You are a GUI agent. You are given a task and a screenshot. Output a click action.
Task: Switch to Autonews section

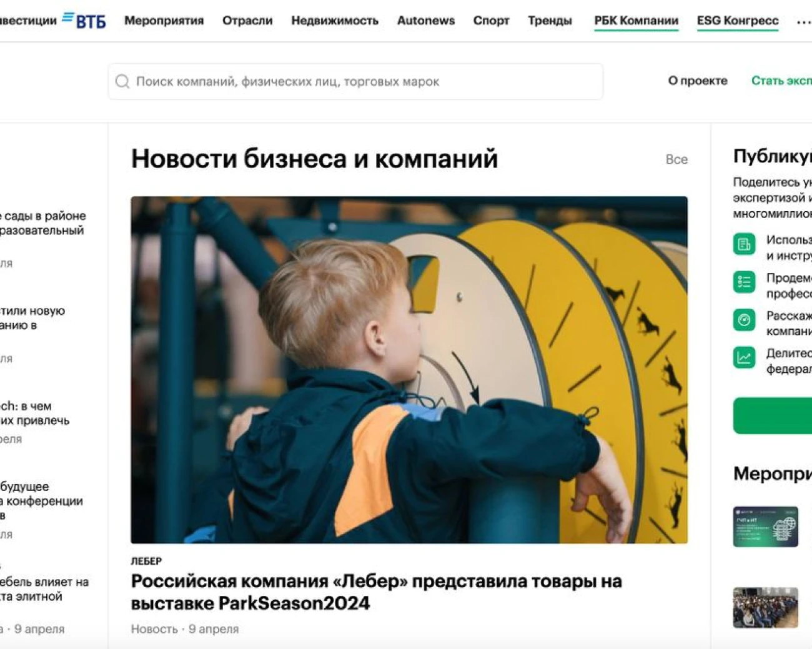[426, 21]
